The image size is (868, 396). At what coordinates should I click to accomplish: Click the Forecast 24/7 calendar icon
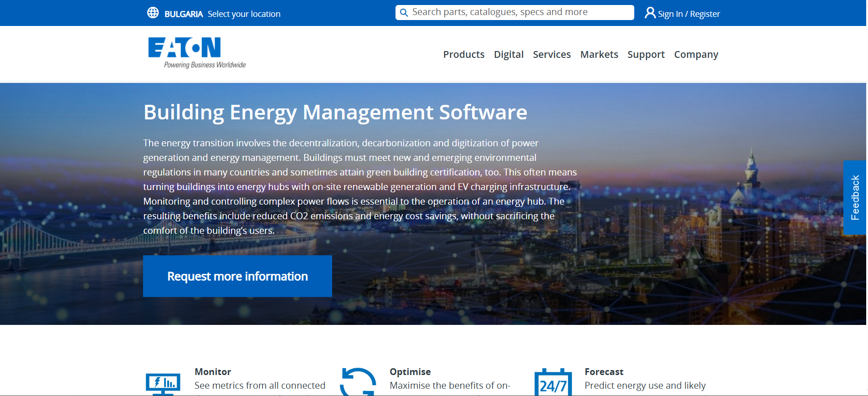pyautogui.click(x=553, y=382)
